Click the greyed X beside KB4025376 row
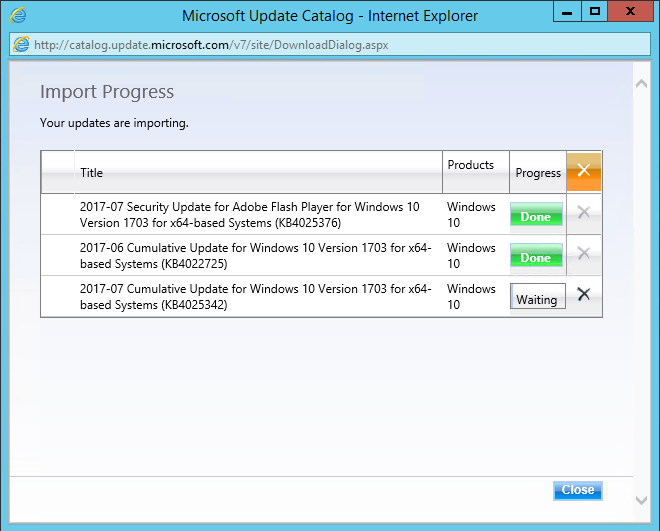The height and width of the screenshot is (531, 660). pyautogui.click(x=584, y=213)
